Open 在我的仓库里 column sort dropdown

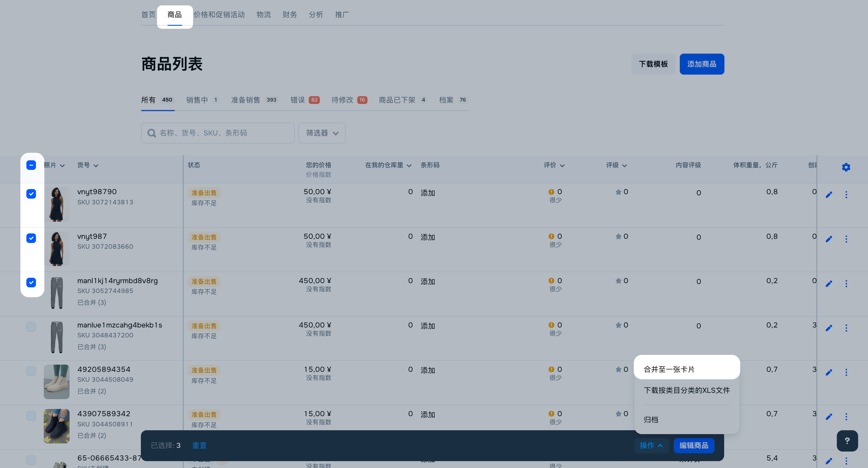409,165
